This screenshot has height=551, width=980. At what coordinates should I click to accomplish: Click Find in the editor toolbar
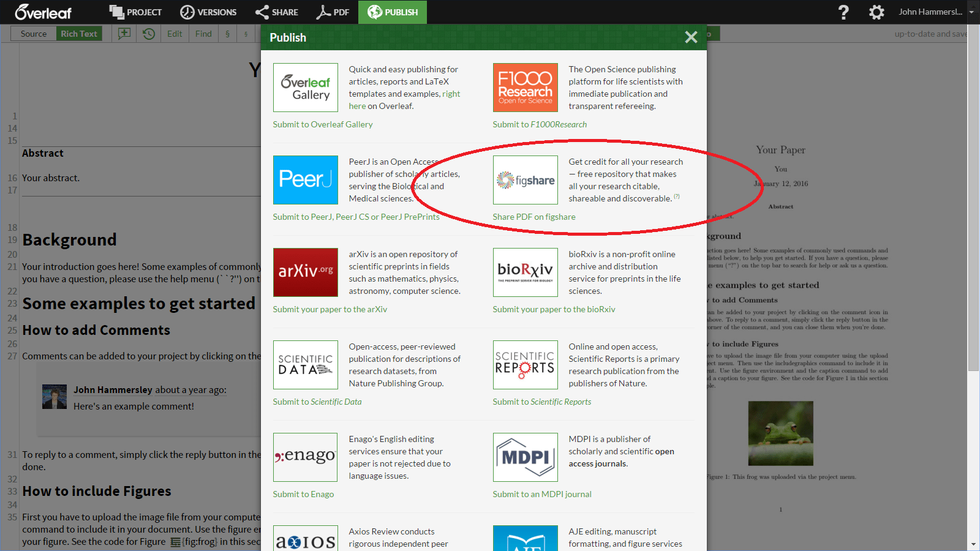pyautogui.click(x=203, y=34)
